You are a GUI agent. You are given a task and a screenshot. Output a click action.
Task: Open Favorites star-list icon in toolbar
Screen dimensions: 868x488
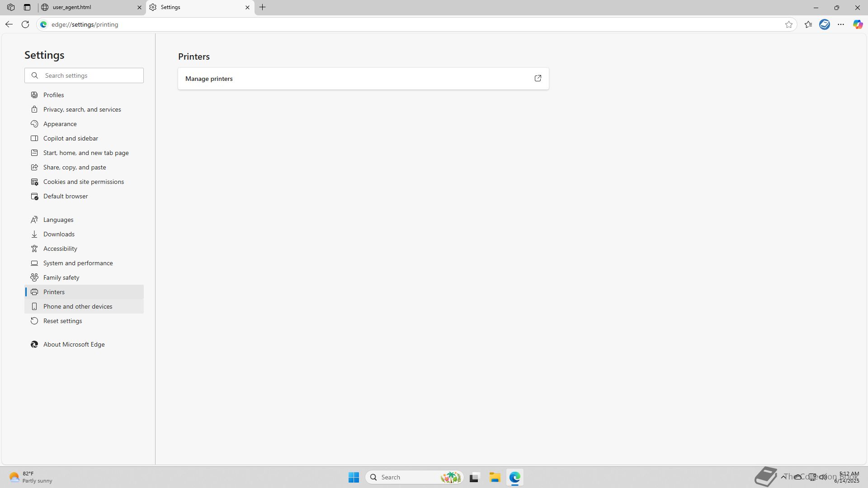tap(808, 24)
